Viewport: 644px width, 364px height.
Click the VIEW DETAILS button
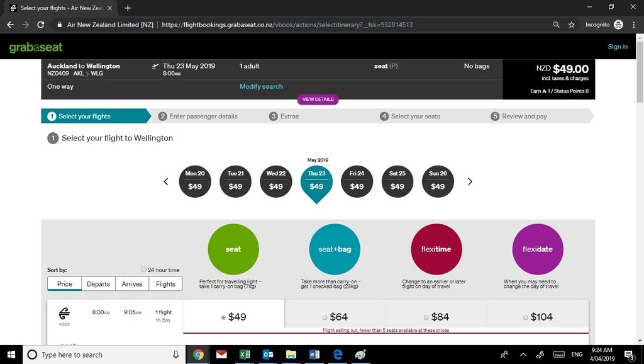click(318, 99)
